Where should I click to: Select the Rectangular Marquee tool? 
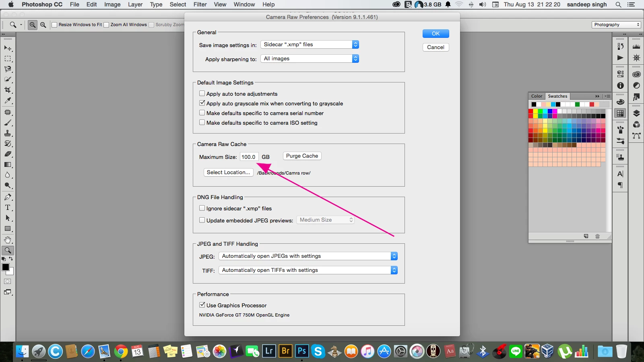pos(8,59)
